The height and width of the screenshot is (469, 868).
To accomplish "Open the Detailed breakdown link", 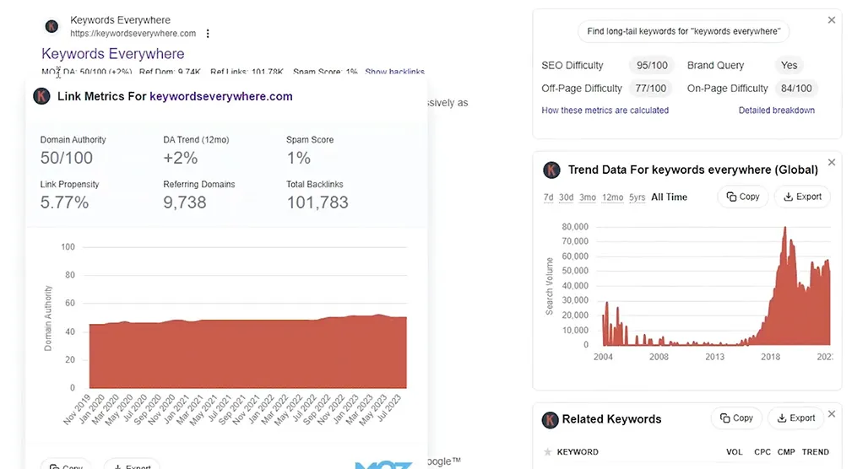I will [x=777, y=111].
